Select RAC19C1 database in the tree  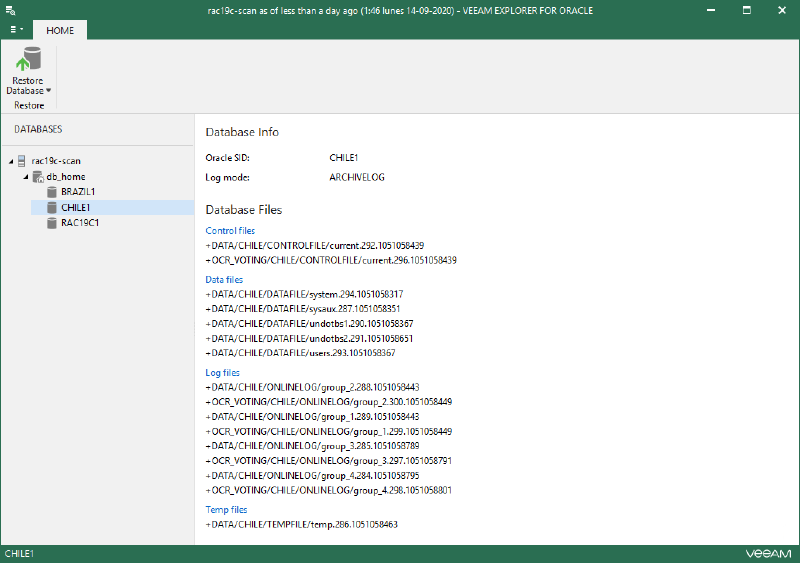[80, 223]
